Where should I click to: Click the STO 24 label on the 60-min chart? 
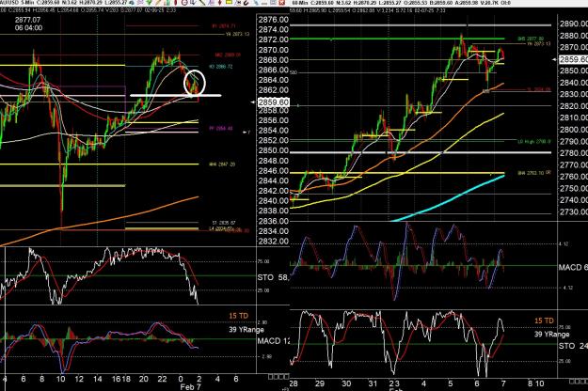(573, 346)
